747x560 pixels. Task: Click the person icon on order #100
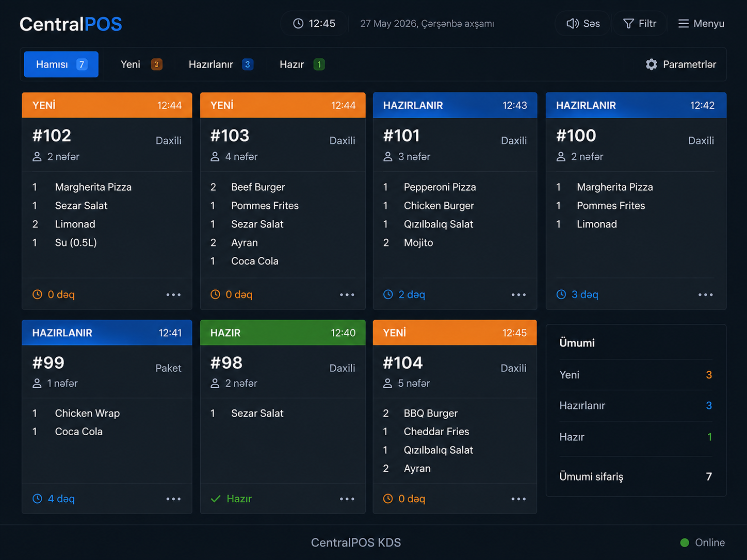[x=561, y=157]
